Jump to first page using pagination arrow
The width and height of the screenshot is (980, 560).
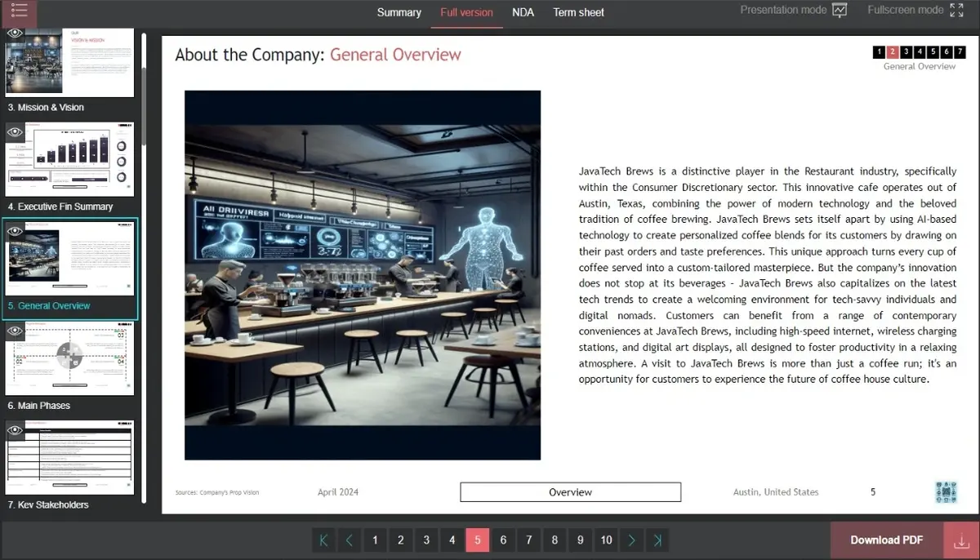tap(323, 540)
